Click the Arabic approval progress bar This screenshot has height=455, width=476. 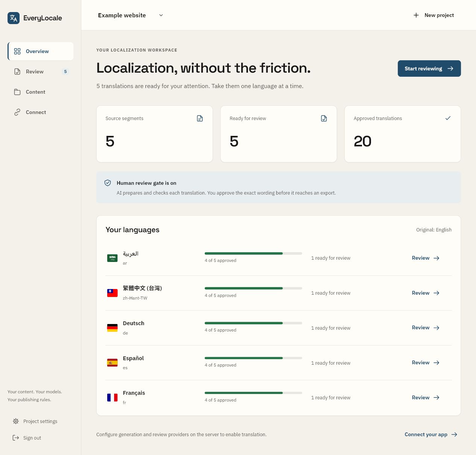click(x=253, y=253)
